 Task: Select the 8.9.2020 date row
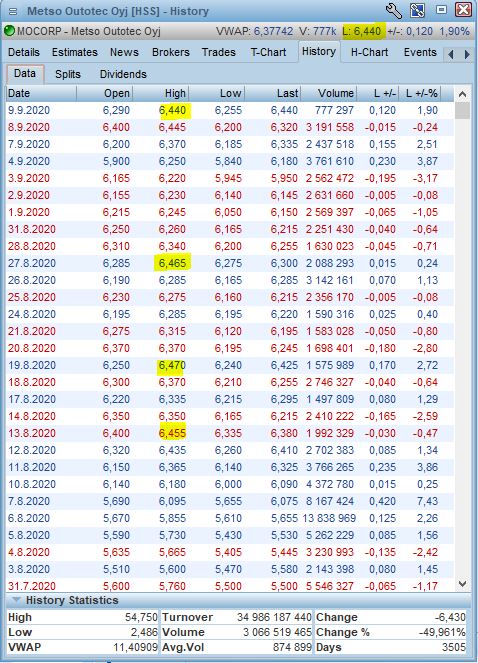point(230,127)
